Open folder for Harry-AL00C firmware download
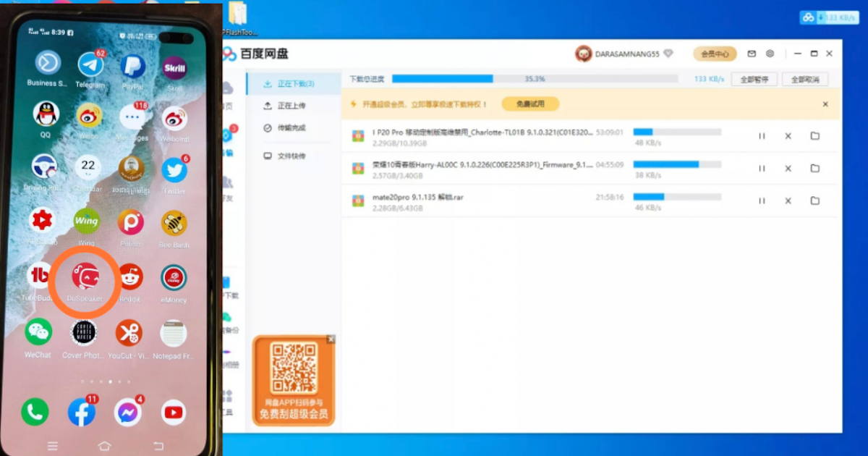 coord(815,169)
